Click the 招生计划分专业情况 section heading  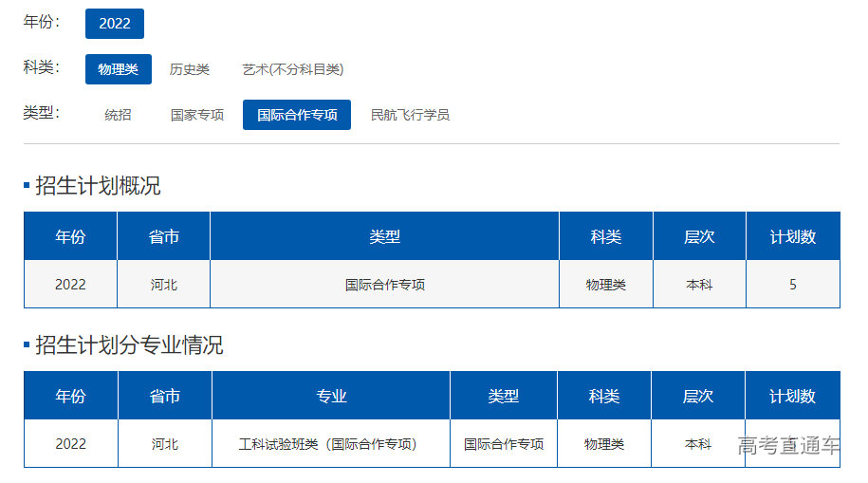click(x=129, y=345)
